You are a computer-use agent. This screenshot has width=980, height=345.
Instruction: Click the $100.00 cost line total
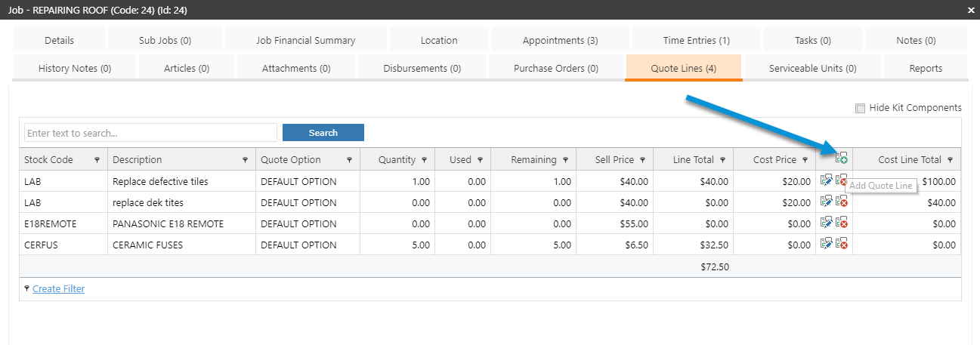click(938, 181)
